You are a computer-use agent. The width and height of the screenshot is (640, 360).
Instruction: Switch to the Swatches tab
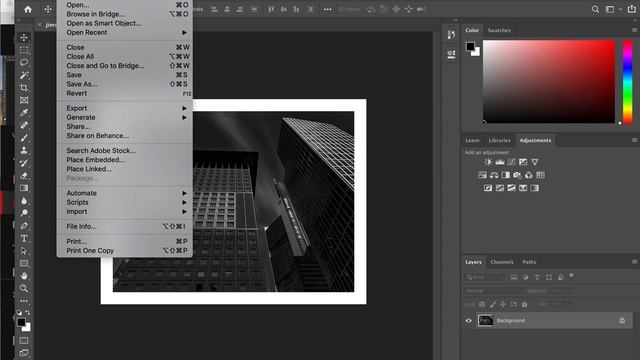click(499, 30)
